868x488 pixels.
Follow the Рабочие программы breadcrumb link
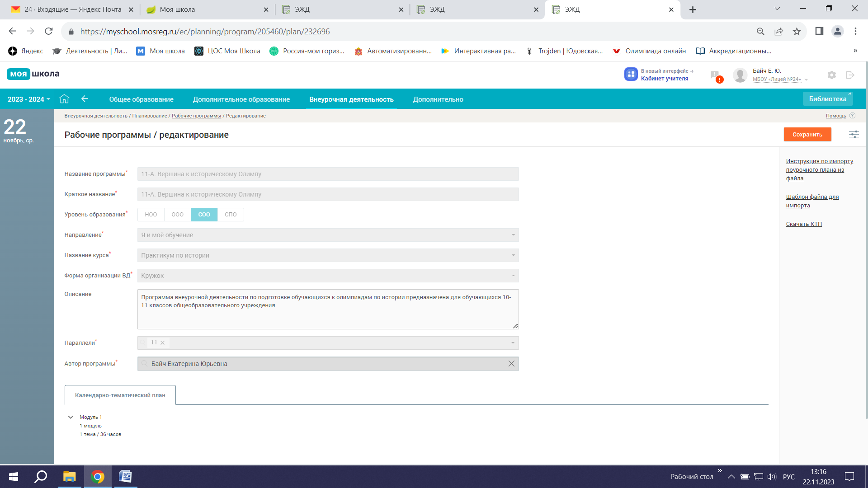196,116
